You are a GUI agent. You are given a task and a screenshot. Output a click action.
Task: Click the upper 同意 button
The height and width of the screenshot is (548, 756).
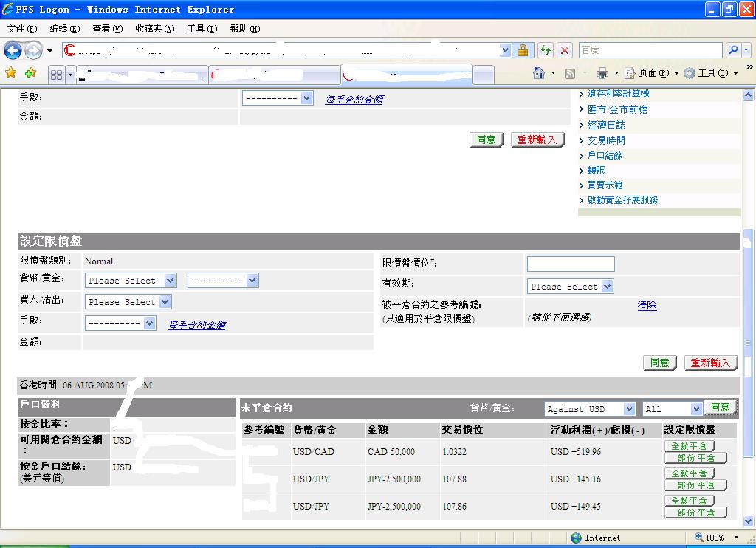pyautogui.click(x=486, y=140)
